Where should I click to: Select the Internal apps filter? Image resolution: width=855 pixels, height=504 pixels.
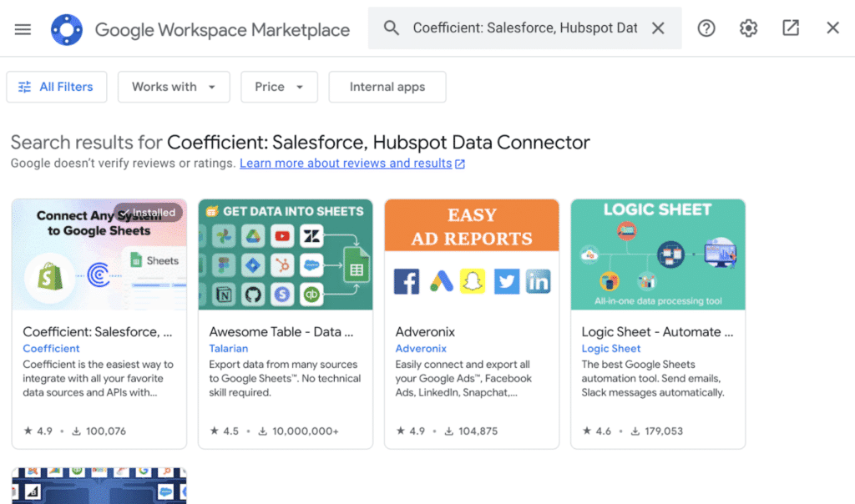(x=387, y=87)
